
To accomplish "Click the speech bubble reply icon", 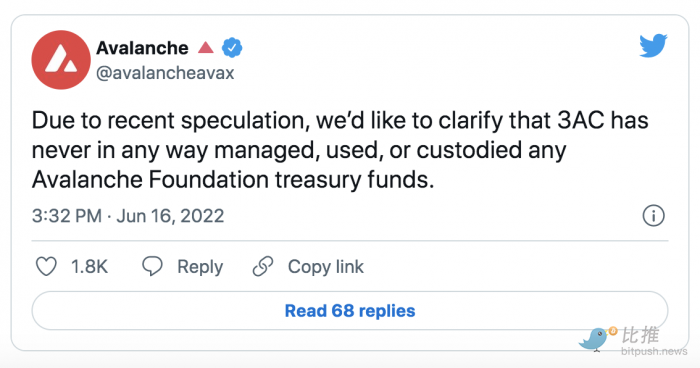I will pyautogui.click(x=152, y=266).
